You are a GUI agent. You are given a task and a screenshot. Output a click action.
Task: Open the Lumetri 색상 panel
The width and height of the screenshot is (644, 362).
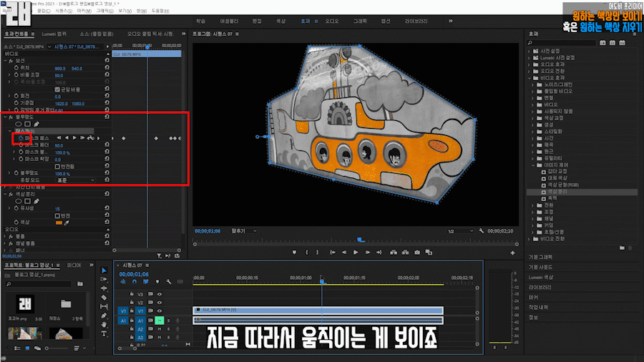tap(540, 278)
